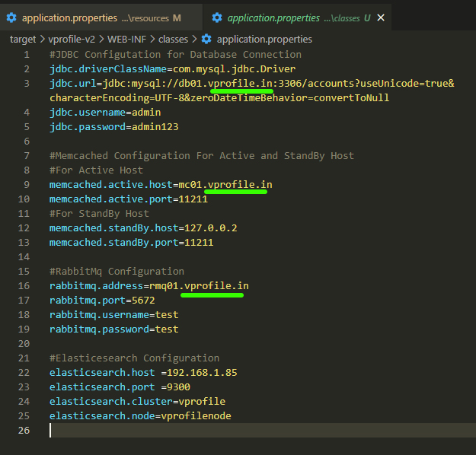The height and width of the screenshot is (455, 476).
Task: Click 'rabbitmq.password' key
Action: 99,329
